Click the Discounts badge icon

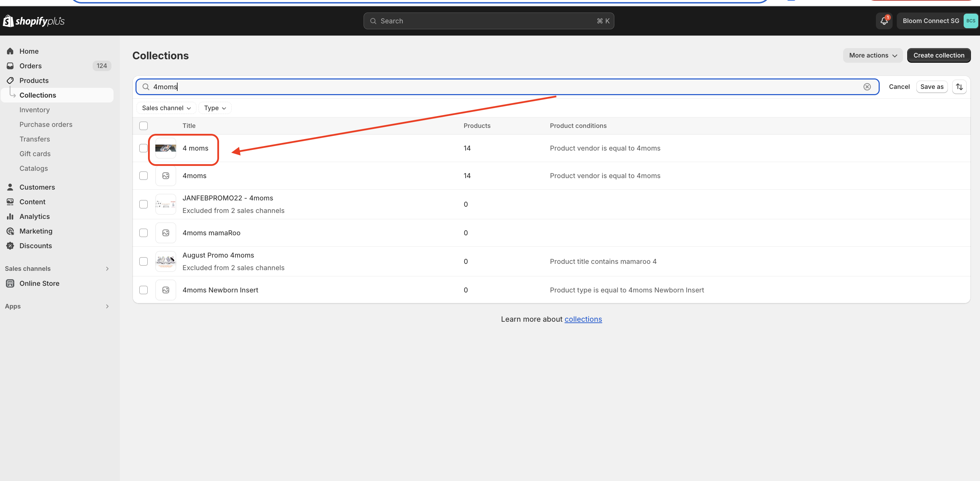click(x=10, y=246)
